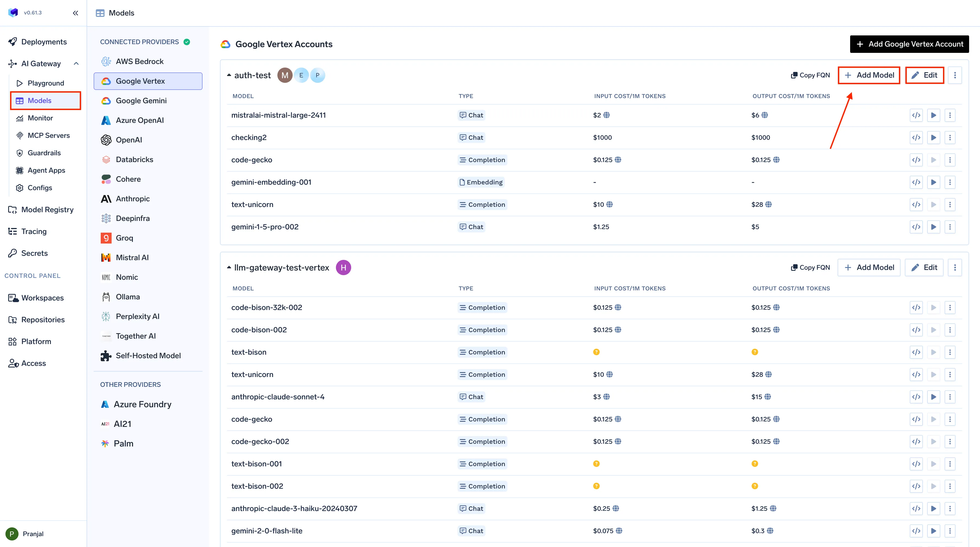Collapse the auth-test account section
This screenshot has height=547, width=980.
click(229, 75)
